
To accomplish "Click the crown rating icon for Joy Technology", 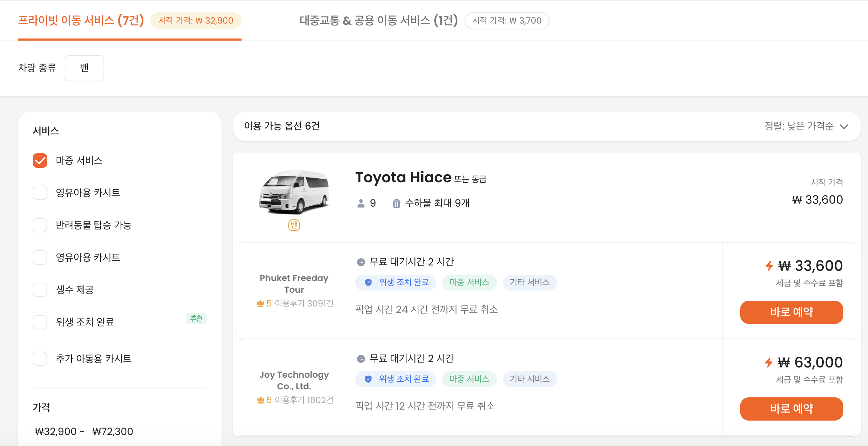I will coord(260,400).
